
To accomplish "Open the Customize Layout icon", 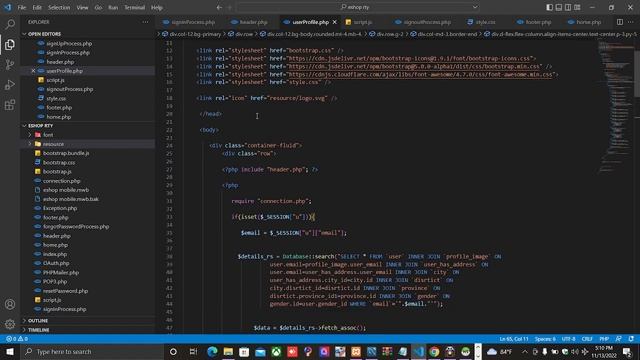I will [x=577, y=7].
